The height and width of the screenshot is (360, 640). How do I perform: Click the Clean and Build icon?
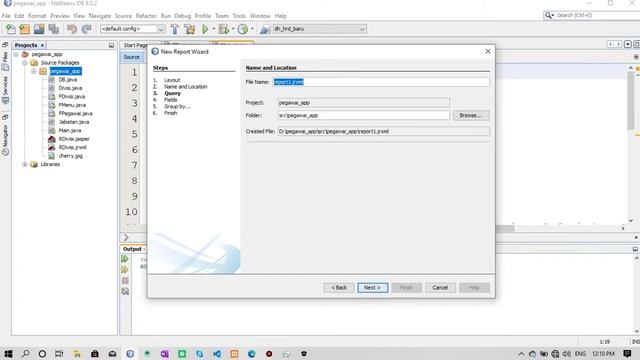click(x=190, y=29)
